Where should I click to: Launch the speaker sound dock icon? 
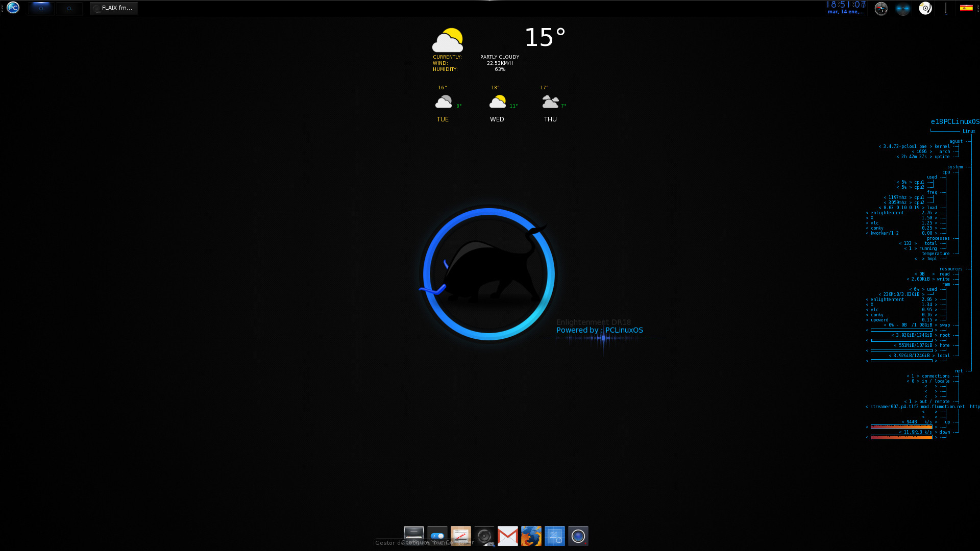[x=484, y=536]
